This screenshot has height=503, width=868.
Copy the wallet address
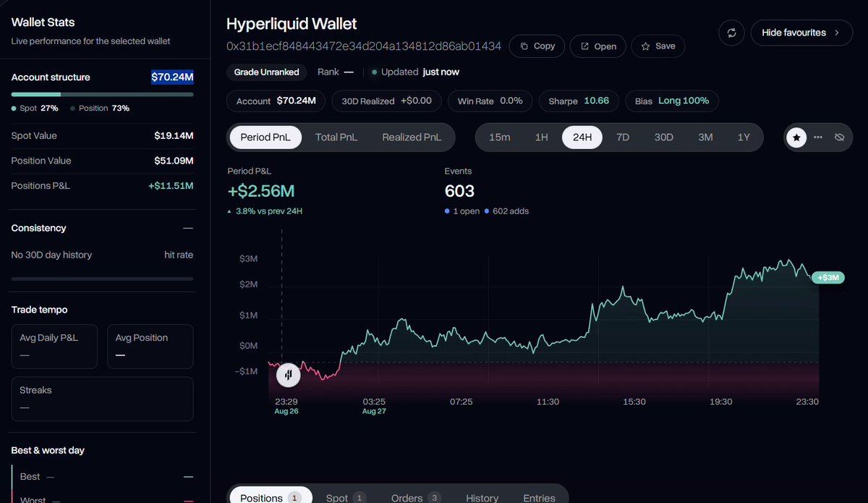pyautogui.click(x=537, y=46)
